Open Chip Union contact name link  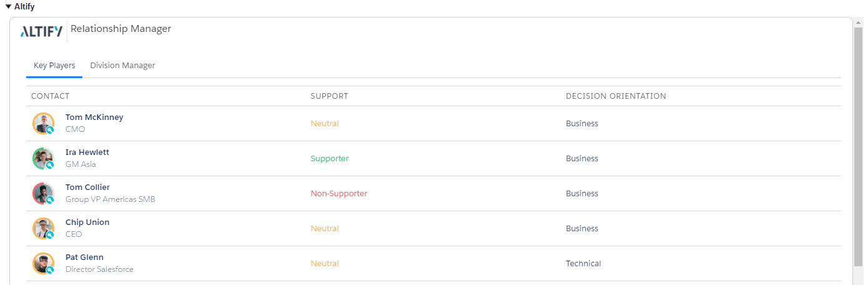(x=87, y=222)
